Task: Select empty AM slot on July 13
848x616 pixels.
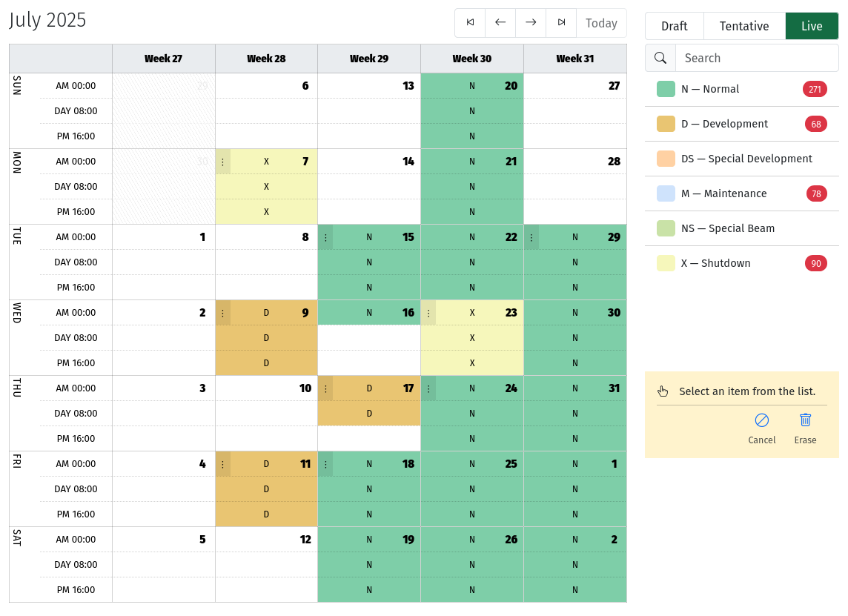Action: point(369,86)
